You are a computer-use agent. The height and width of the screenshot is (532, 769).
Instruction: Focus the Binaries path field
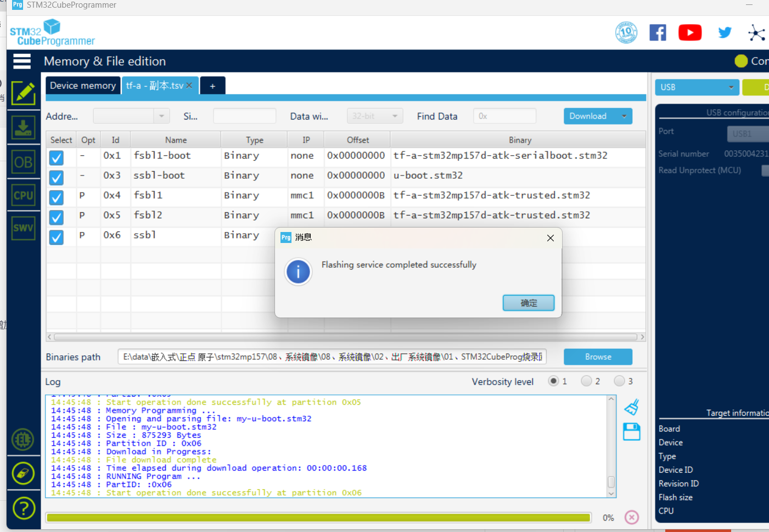pos(332,356)
